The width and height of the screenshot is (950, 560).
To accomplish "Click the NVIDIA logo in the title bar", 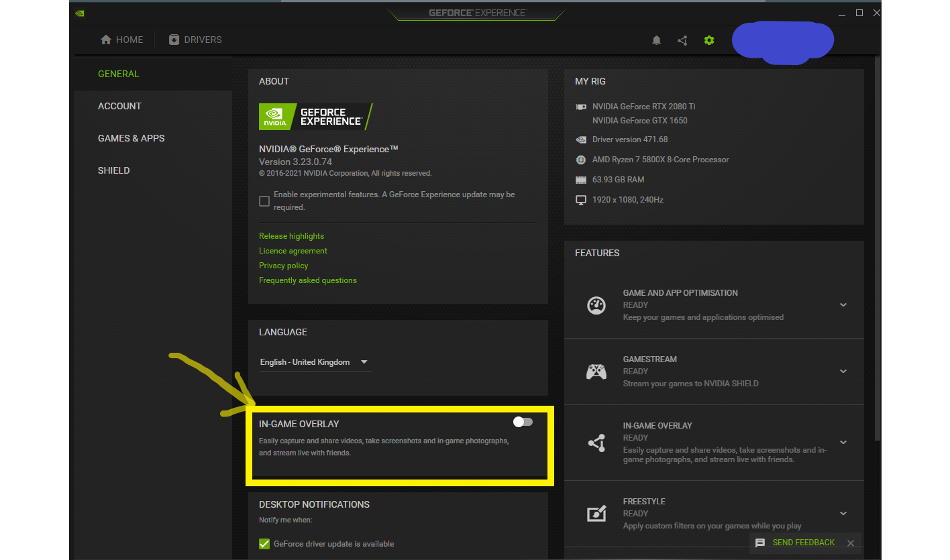I will (x=80, y=13).
